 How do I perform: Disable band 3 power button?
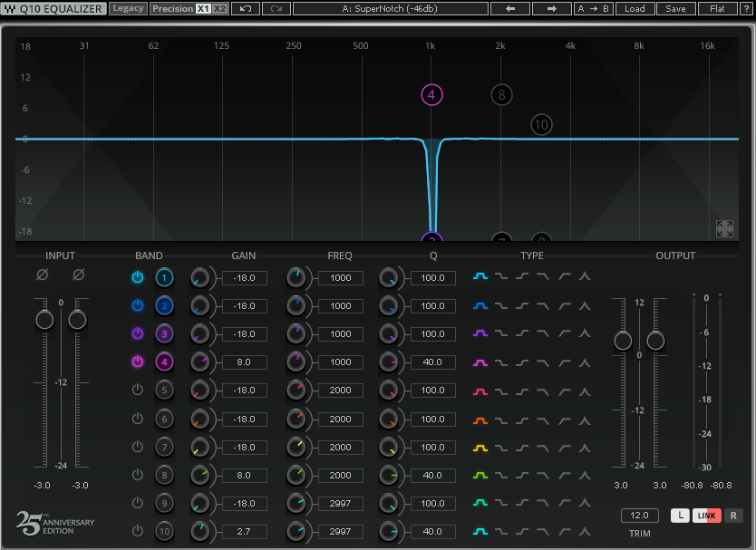tap(138, 333)
